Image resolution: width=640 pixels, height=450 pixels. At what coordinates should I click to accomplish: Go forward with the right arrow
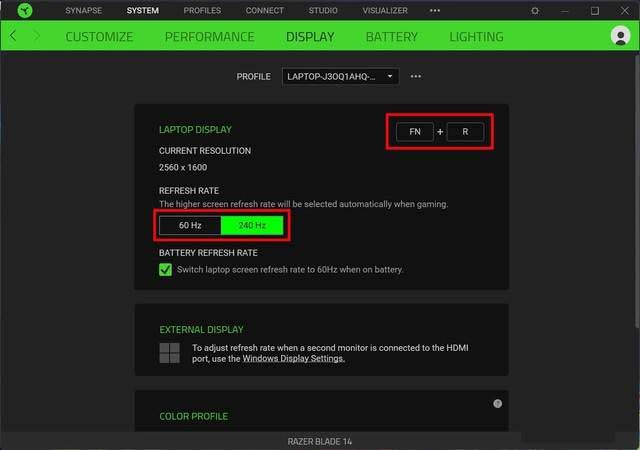tap(37, 36)
